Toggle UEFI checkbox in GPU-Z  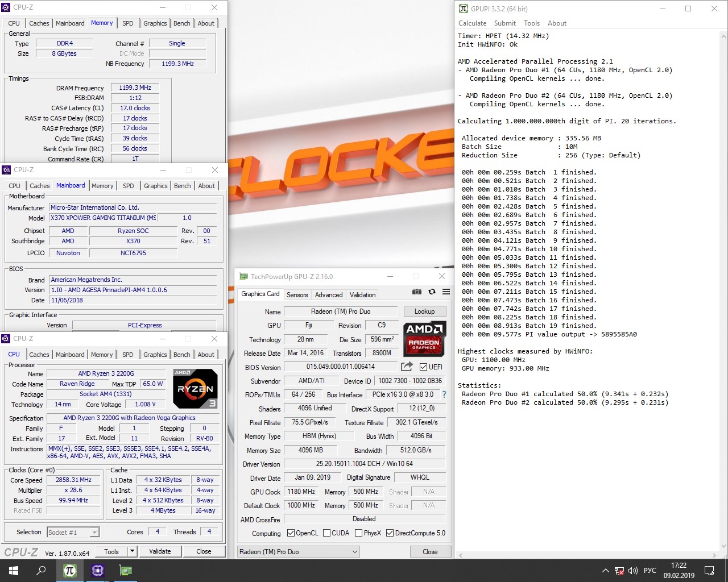(x=423, y=367)
